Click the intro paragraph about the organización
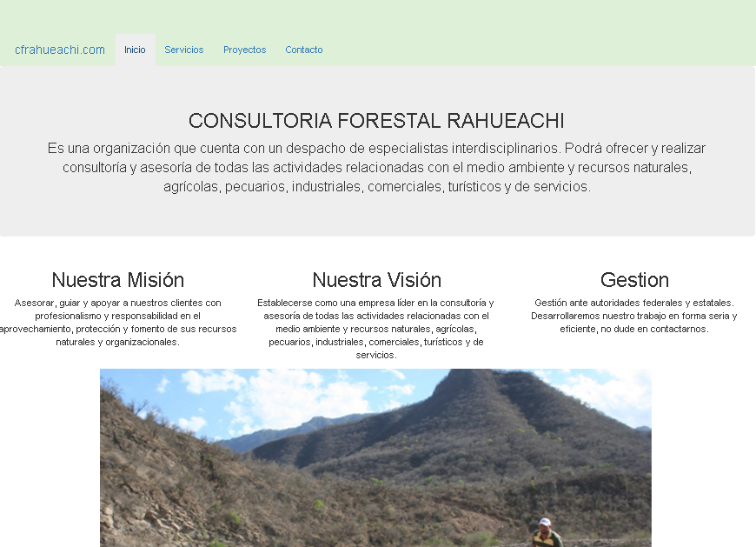Image resolution: width=756 pixels, height=547 pixels. pos(376,167)
